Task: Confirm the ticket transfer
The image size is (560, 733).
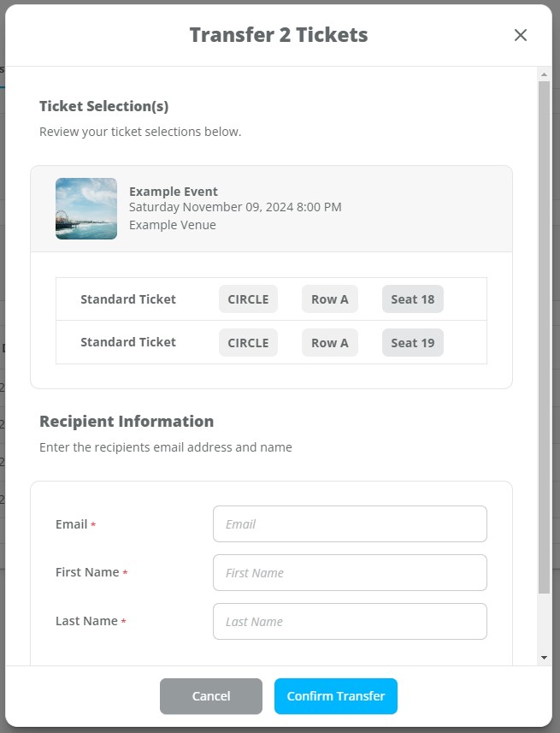Action: 336,696
